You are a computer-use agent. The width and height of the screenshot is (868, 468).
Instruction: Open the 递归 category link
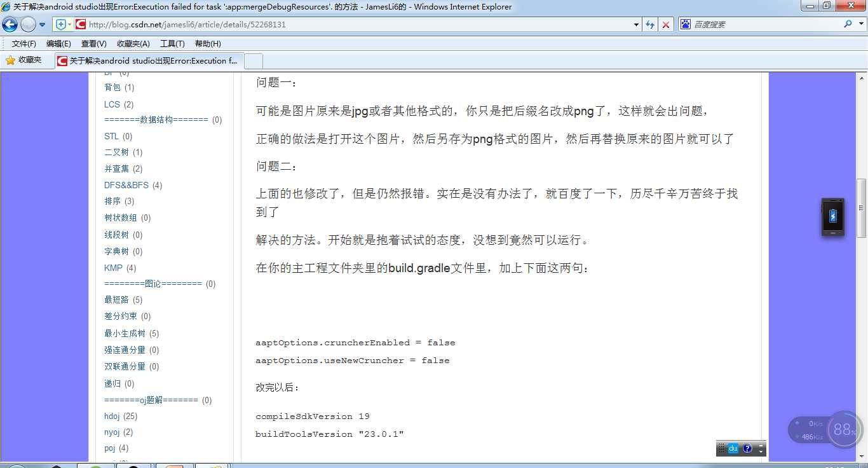tap(112, 383)
